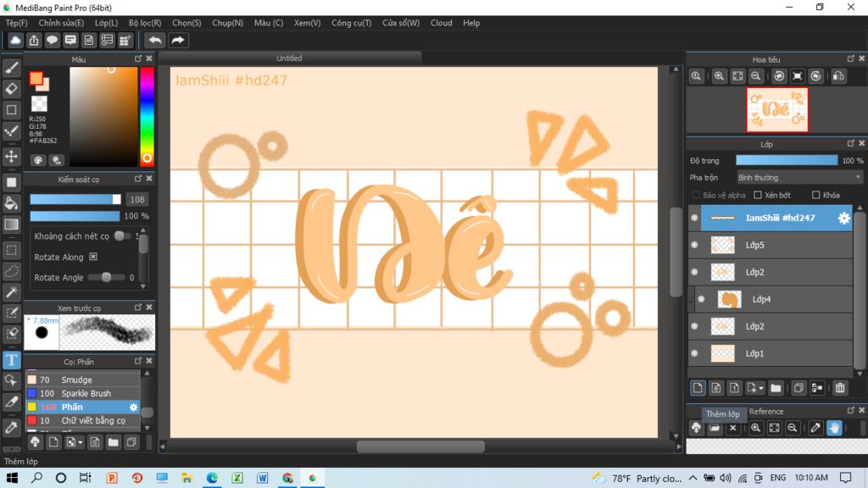Activate the Text tool

[11, 360]
